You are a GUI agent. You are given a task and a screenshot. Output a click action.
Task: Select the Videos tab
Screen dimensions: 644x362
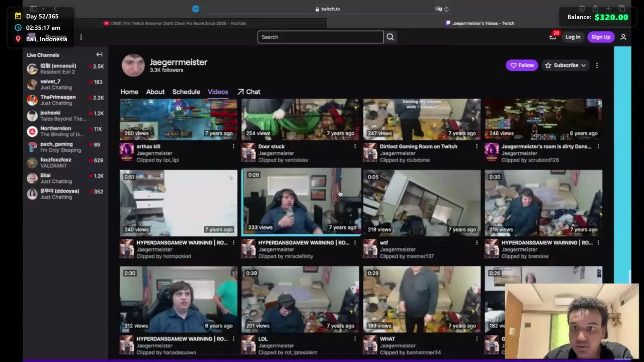218,92
